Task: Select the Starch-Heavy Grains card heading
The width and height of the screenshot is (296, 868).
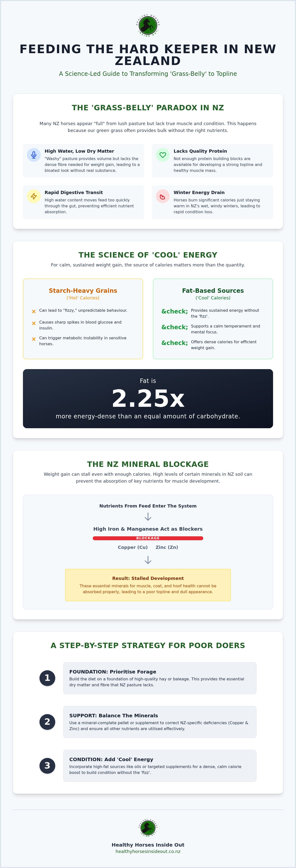Action: 83,291
